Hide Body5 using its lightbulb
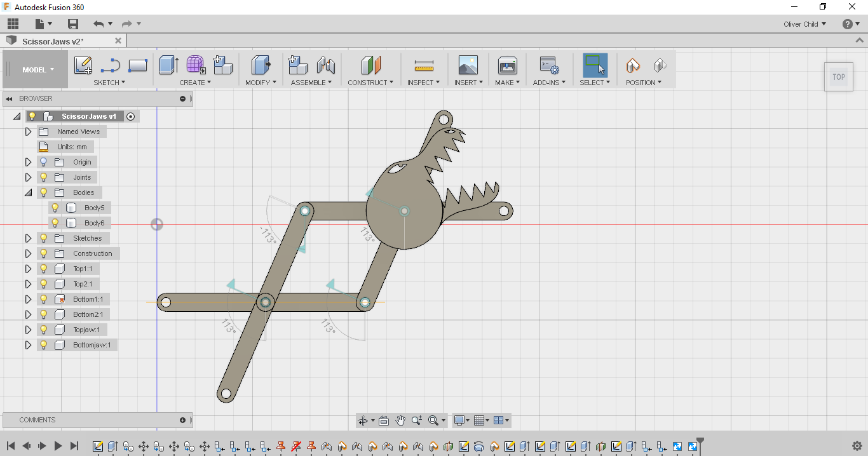Image resolution: width=868 pixels, height=456 pixels. 55,208
